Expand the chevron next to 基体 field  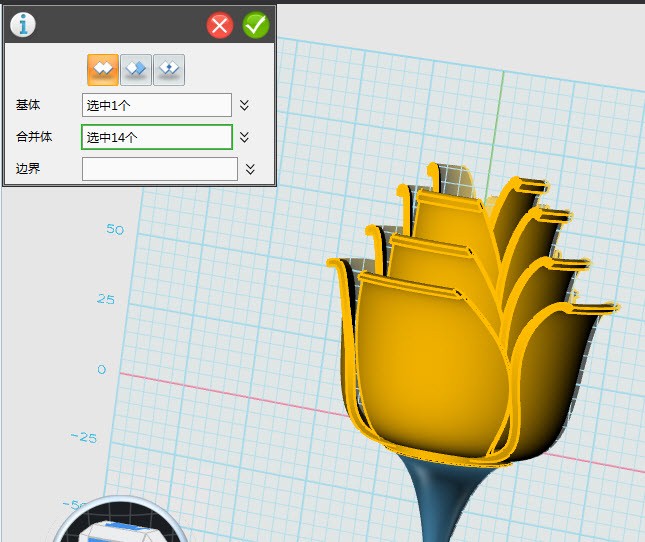[244, 105]
